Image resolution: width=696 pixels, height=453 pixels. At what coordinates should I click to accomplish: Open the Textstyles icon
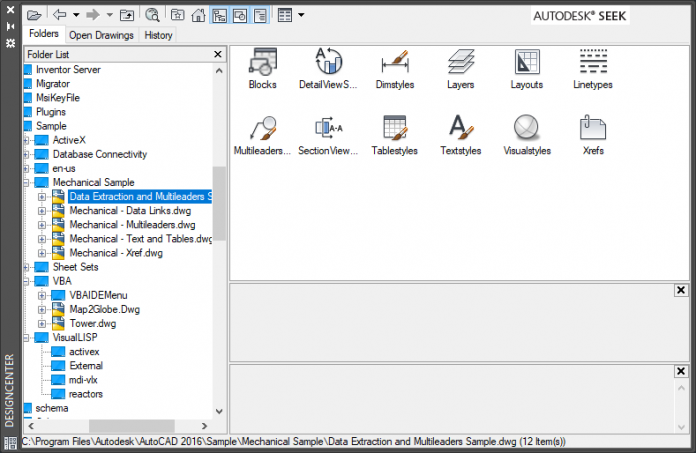pyautogui.click(x=461, y=135)
